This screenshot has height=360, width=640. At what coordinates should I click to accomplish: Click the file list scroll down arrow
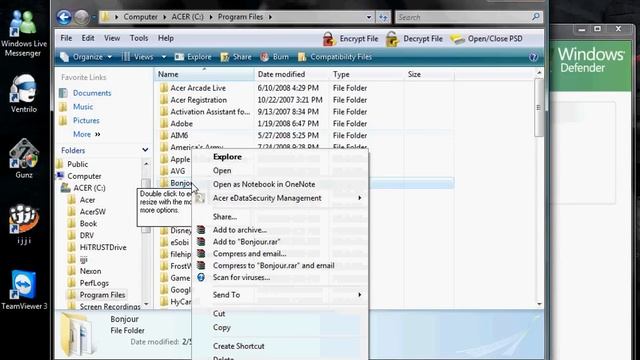539,304
